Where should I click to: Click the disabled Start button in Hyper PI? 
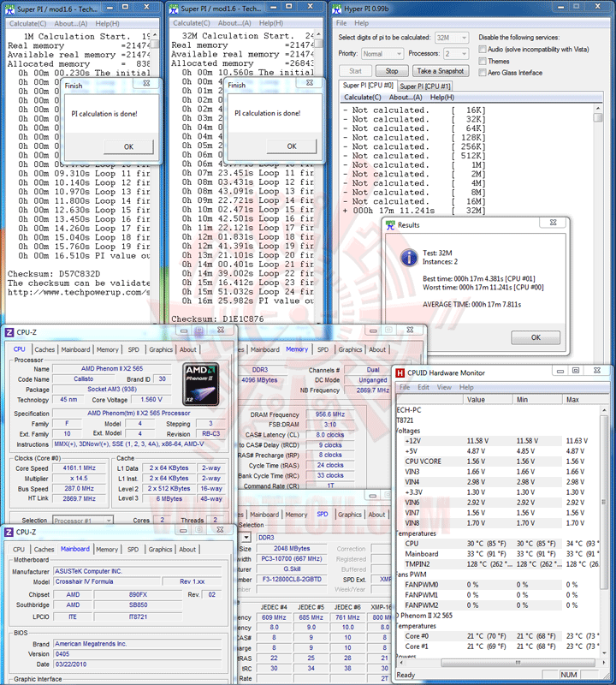point(355,71)
